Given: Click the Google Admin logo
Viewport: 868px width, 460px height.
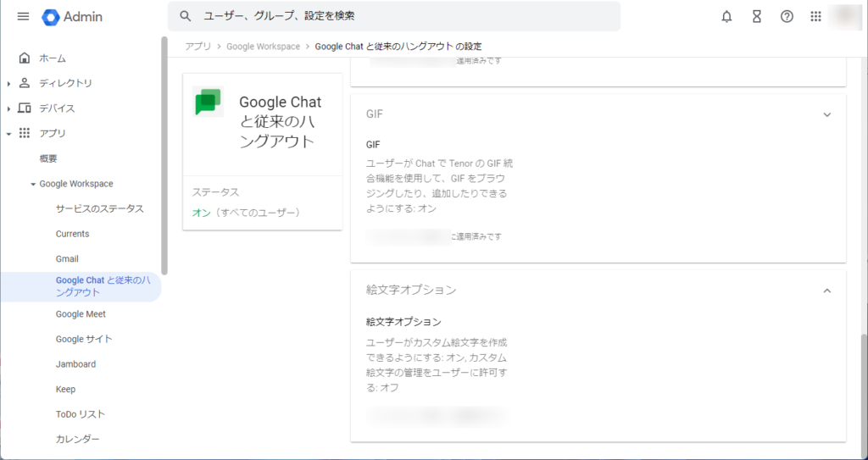Looking at the screenshot, I should [72, 17].
